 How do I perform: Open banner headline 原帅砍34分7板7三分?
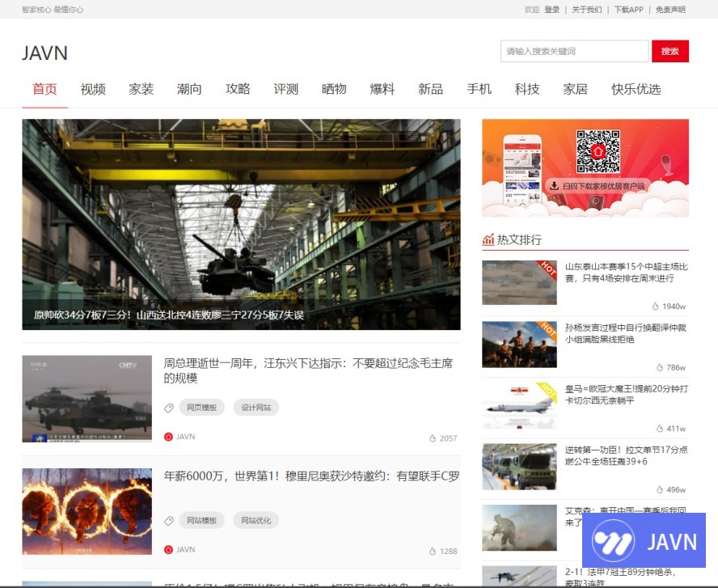click(x=168, y=315)
